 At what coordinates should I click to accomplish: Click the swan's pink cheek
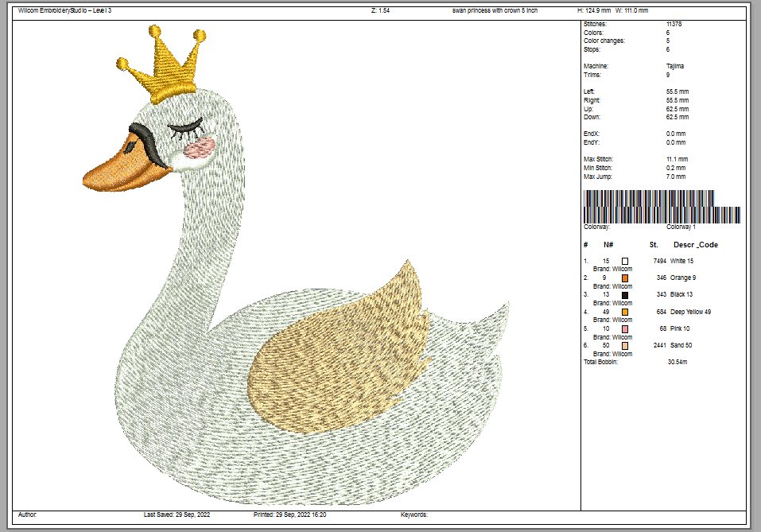(x=199, y=147)
